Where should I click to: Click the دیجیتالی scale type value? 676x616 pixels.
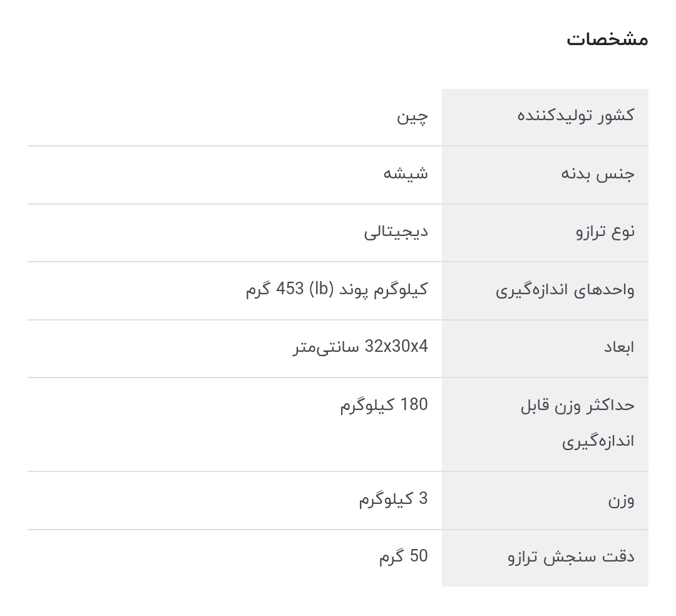396,232
